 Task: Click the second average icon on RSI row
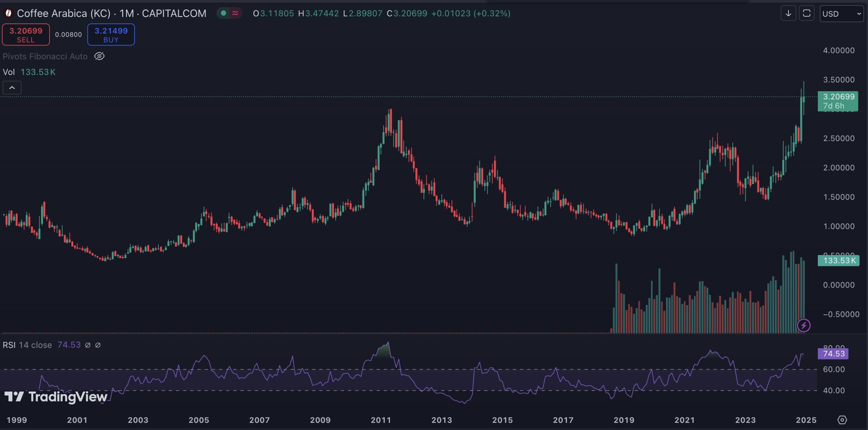pos(98,345)
